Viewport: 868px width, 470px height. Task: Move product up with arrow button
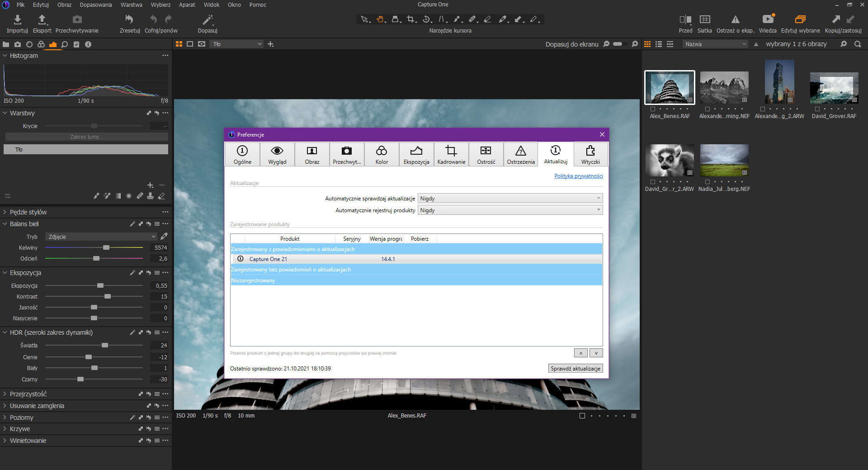pos(581,353)
